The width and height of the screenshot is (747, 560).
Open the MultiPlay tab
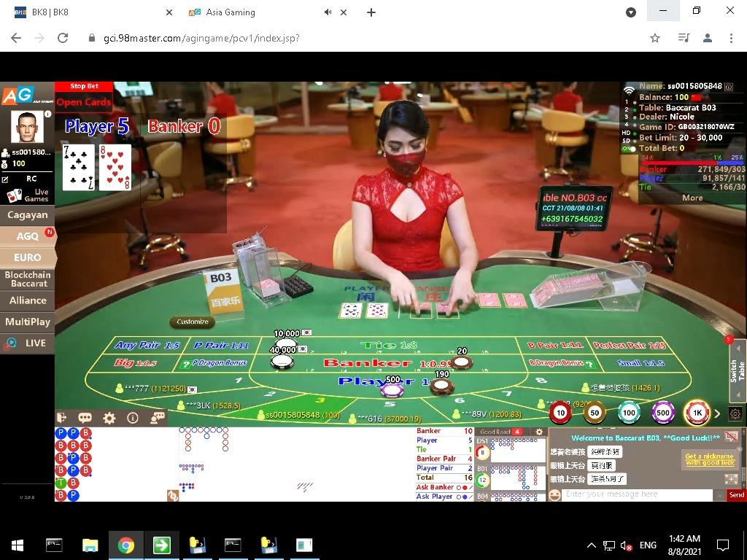[27, 322]
